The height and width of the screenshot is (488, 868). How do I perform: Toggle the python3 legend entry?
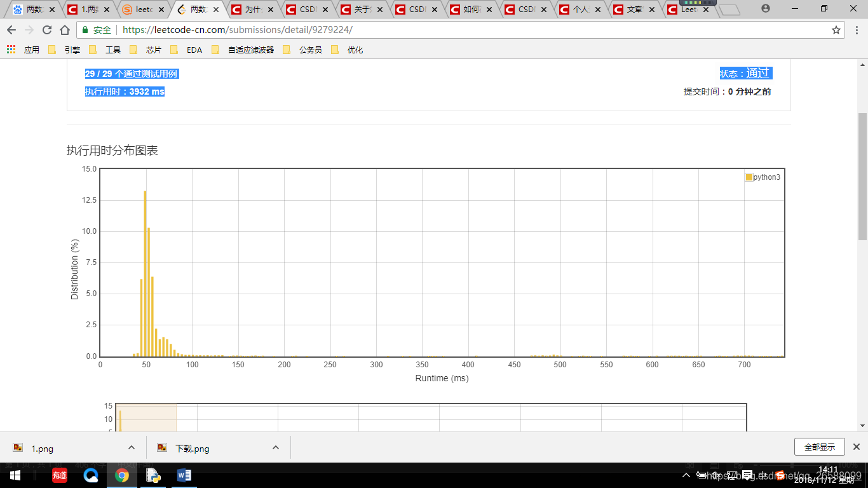[763, 177]
